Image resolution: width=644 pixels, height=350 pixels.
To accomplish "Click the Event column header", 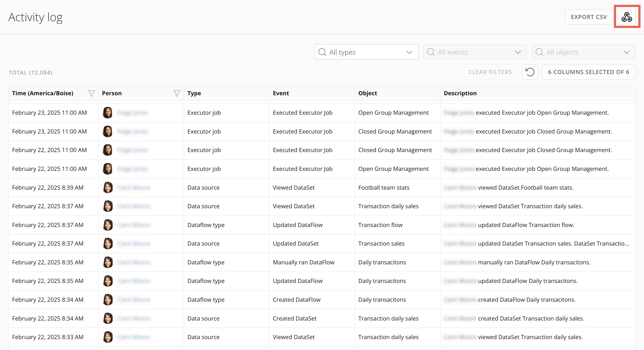I will (x=281, y=93).
